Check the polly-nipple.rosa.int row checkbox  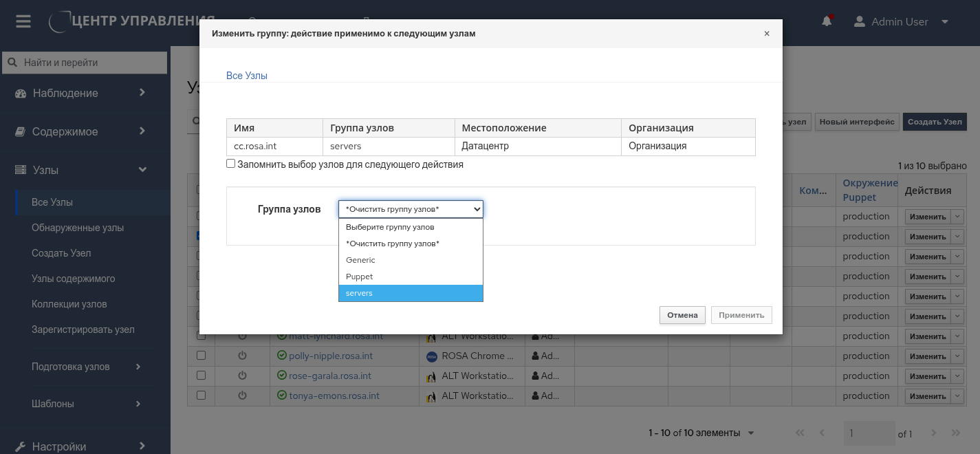tap(201, 356)
